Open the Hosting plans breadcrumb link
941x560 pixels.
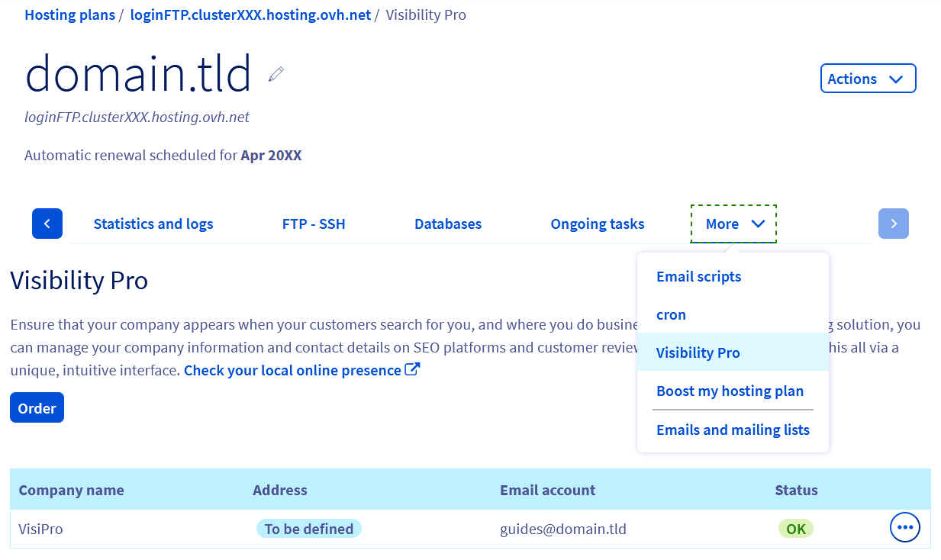point(69,14)
